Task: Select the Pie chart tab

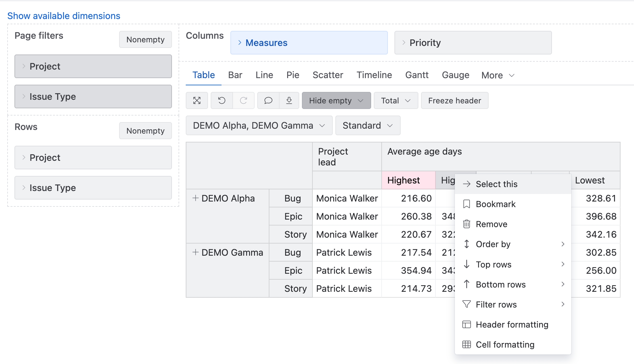Action: [x=293, y=75]
